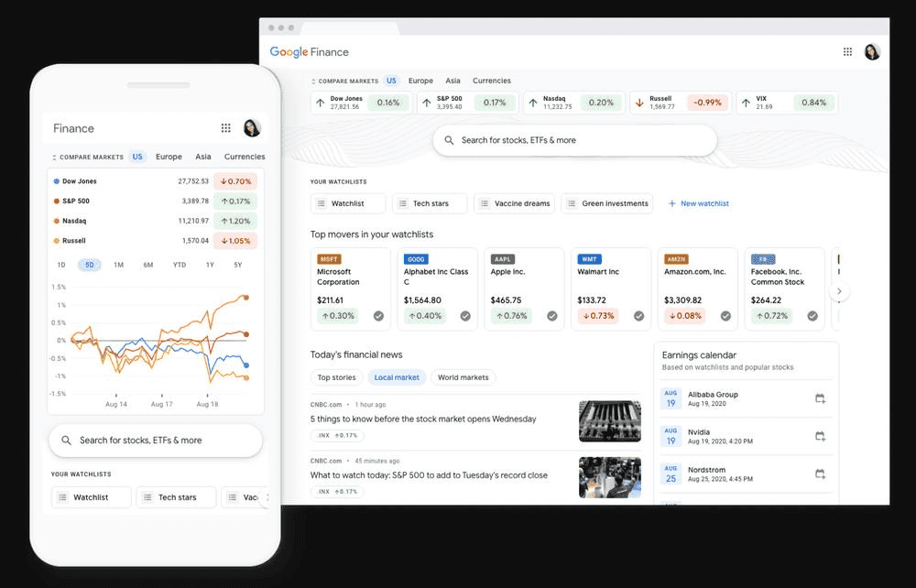Viewport: 916px width, 588px height.
Task: Open the desktop Watchlist chip
Action: click(348, 204)
